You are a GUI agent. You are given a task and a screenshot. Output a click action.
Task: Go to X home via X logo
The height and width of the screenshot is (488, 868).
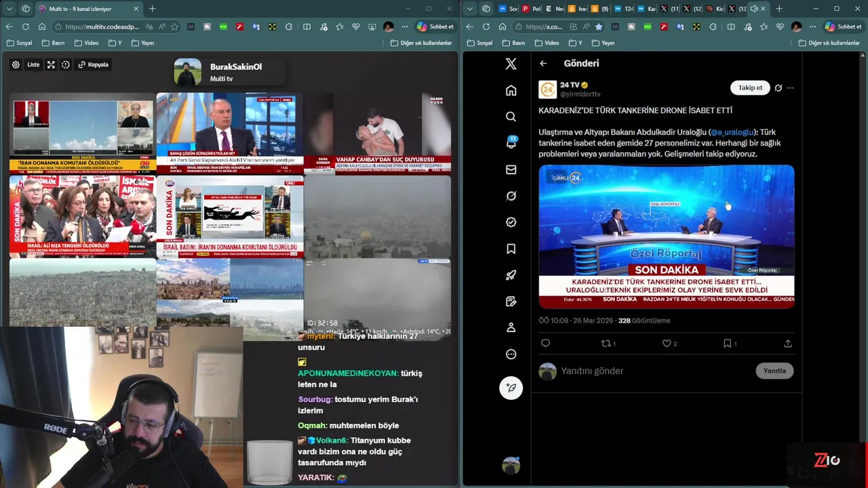[511, 64]
